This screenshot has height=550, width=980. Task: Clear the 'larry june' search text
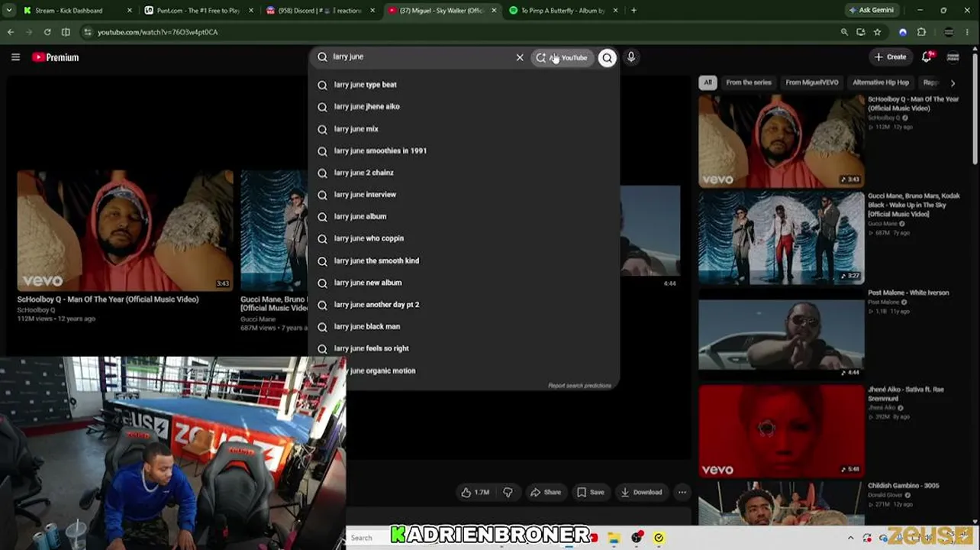tap(520, 57)
